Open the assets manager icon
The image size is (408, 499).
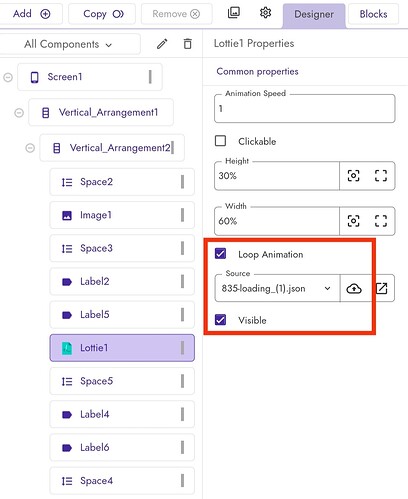pyautogui.click(x=234, y=13)
